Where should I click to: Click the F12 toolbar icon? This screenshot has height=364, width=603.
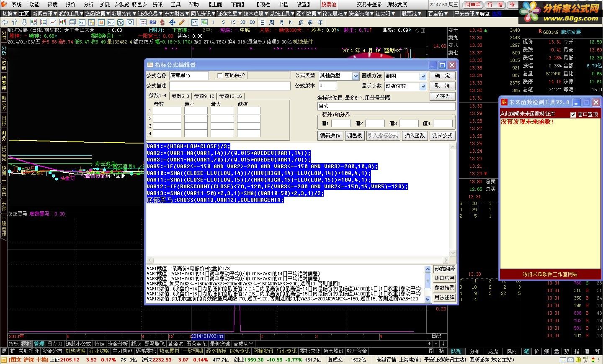(x=111, y=22)
